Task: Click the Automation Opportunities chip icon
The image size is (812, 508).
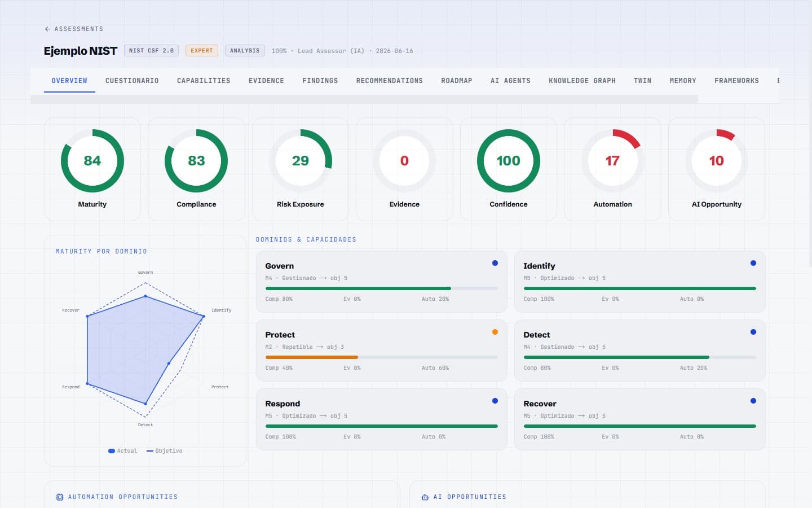Action: pos(60,497)
